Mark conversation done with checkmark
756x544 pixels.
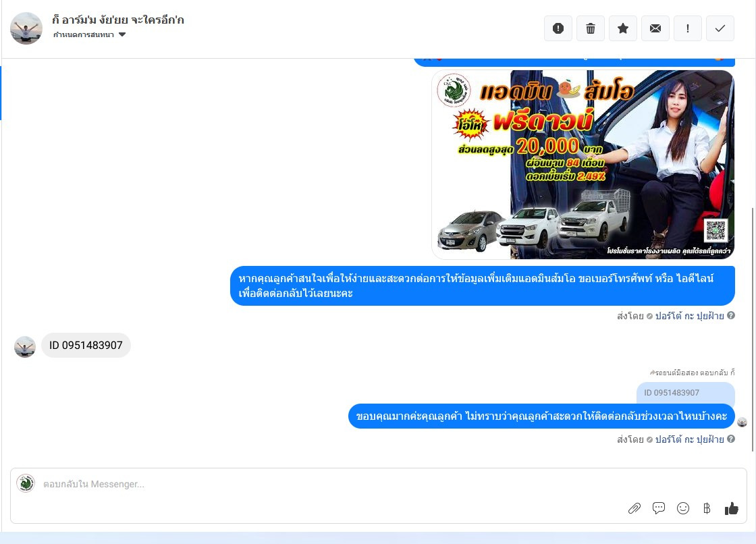click(720, 28)
